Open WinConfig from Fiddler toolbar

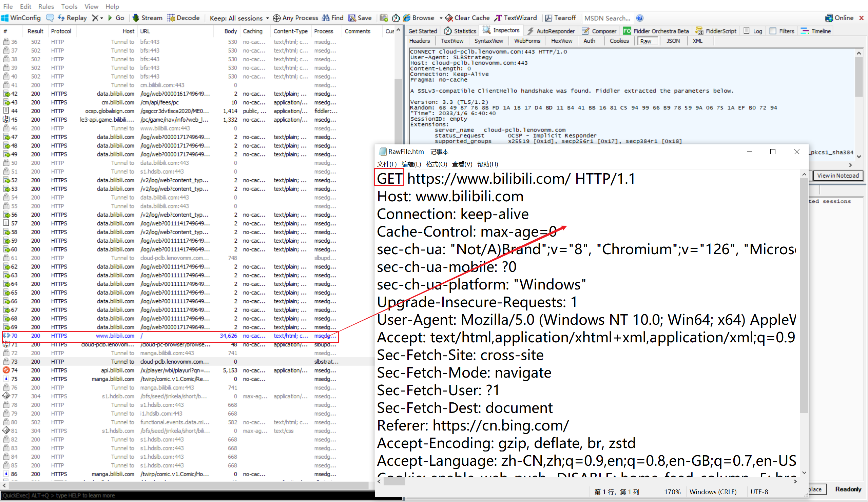point(21,18)
